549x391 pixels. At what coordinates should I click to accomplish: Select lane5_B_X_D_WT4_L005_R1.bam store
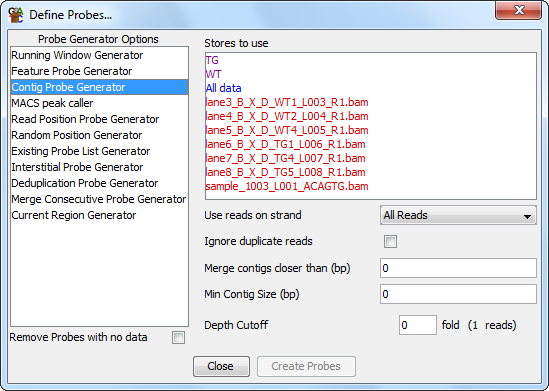[370, 130]
